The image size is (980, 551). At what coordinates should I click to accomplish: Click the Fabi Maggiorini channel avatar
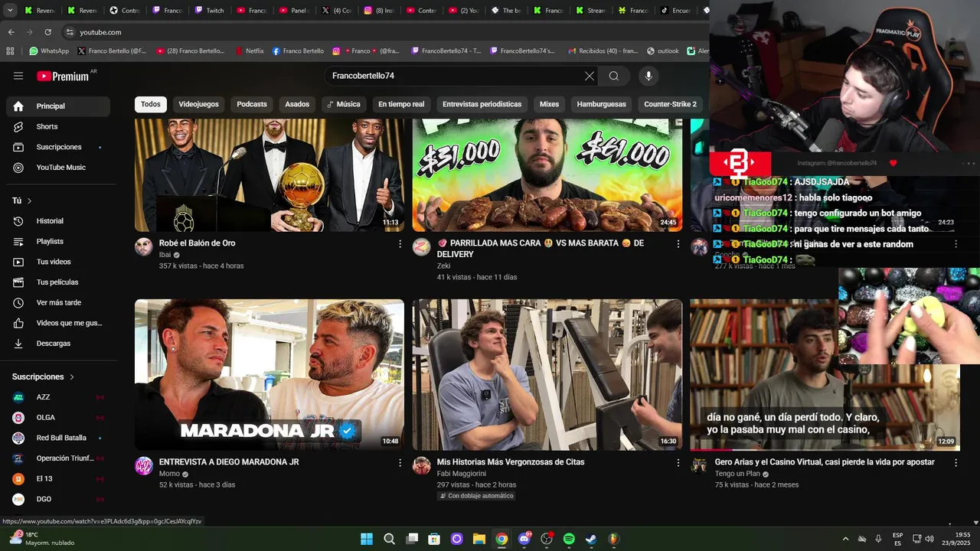[422, 466]
